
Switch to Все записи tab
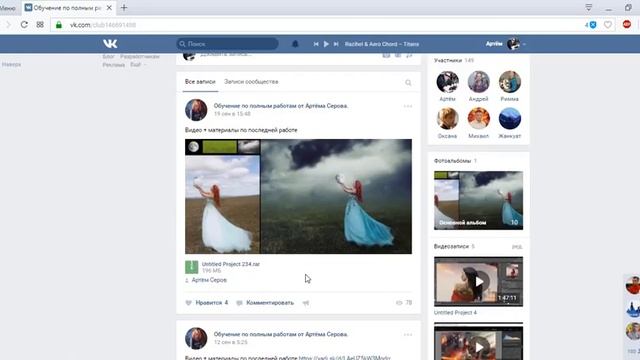tap(200, 82)
